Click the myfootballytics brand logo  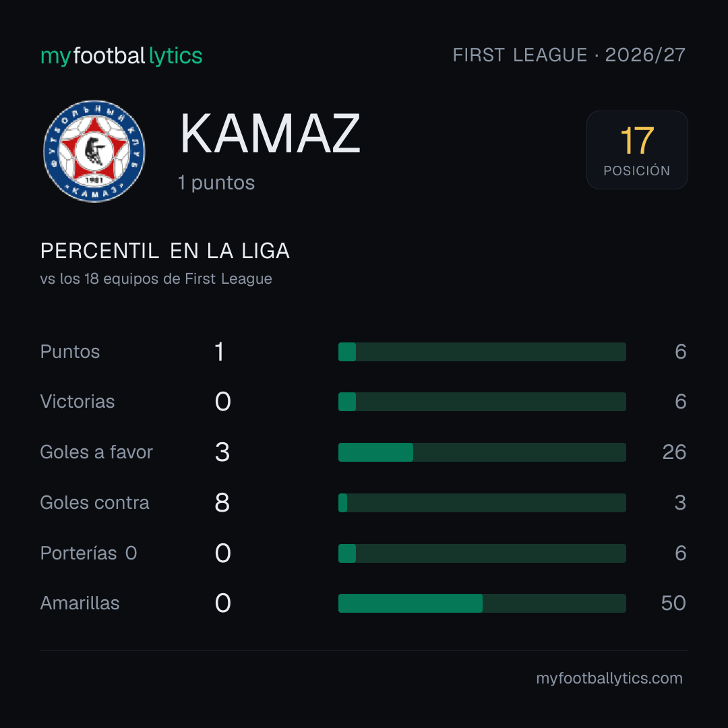[x=121, y=56]
